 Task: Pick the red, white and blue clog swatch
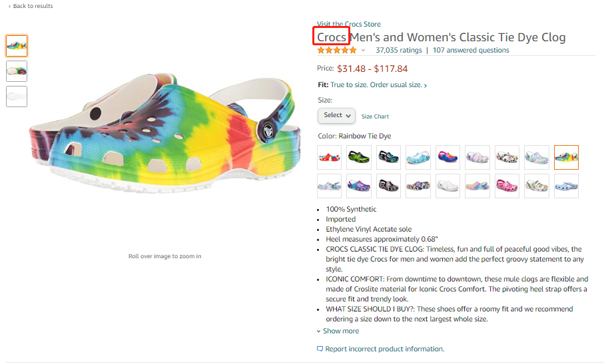point(330,157)
